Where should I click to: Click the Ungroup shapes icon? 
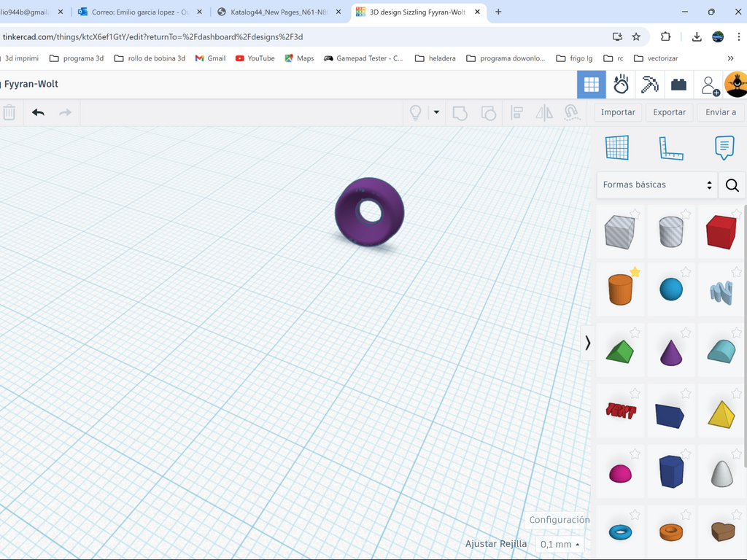pos(488,113)
